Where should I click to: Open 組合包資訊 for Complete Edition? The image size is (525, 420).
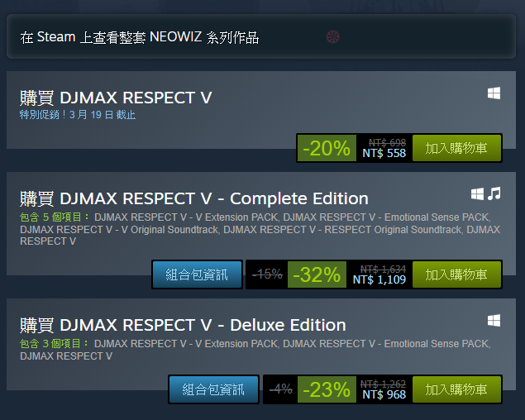(197, 274)
